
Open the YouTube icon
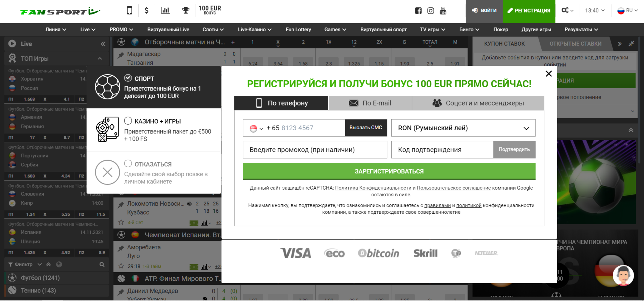tap(443, 11)
